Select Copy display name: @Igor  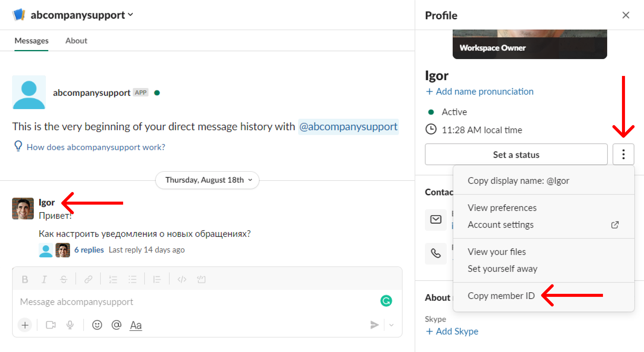click(544, 181)
